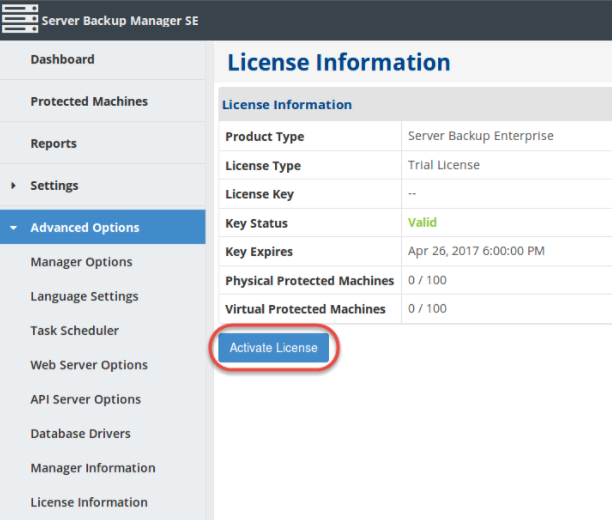Open Settings in the sidebar
612x520 pixels.
pos(54,185)
